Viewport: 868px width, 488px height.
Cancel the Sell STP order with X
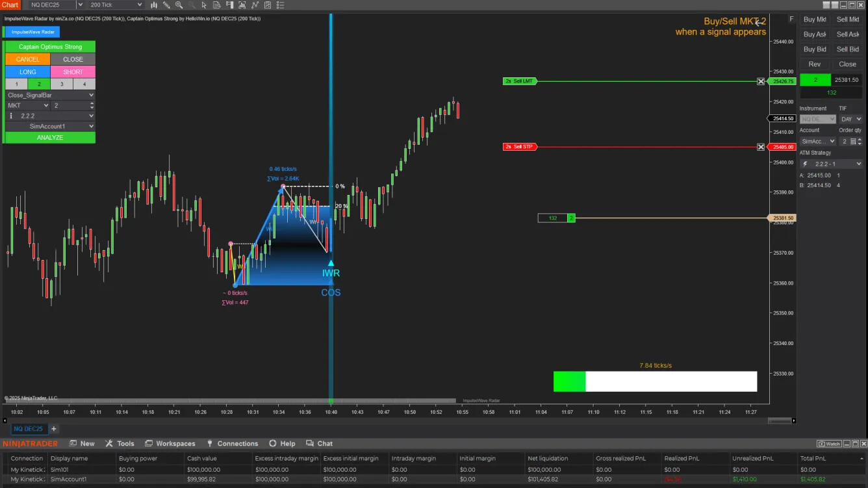[x=761, y=147]
